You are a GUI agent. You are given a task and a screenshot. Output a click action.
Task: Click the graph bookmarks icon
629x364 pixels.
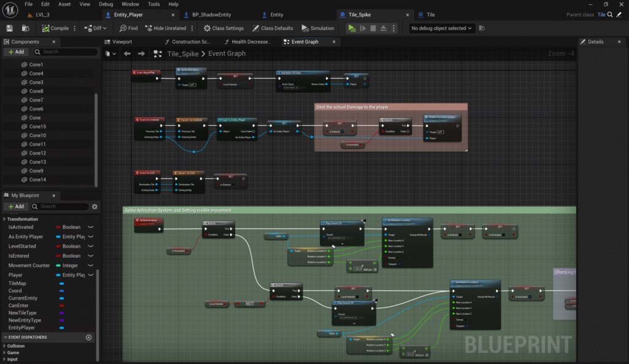pyautogui.click(x=110, y=54)
